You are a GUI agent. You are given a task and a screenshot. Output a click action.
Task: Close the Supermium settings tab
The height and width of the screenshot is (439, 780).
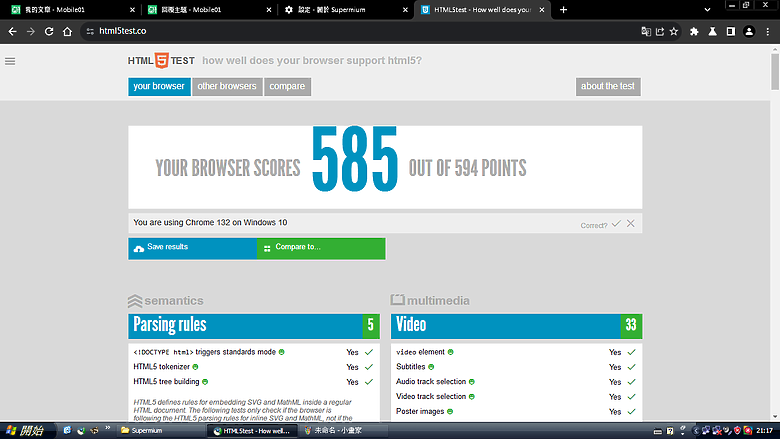tap(405, 9)
